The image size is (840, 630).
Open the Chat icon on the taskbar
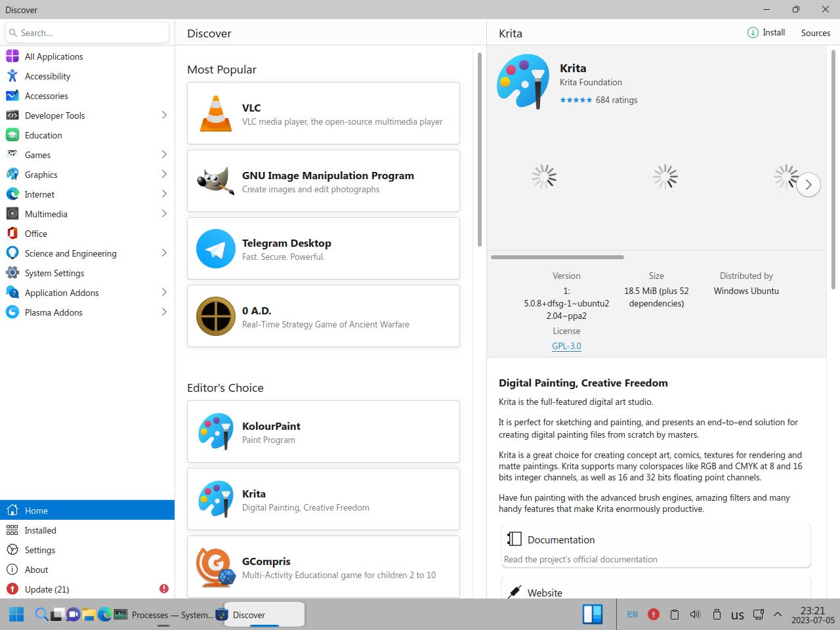pyautogui.click(x=73, y=615)
